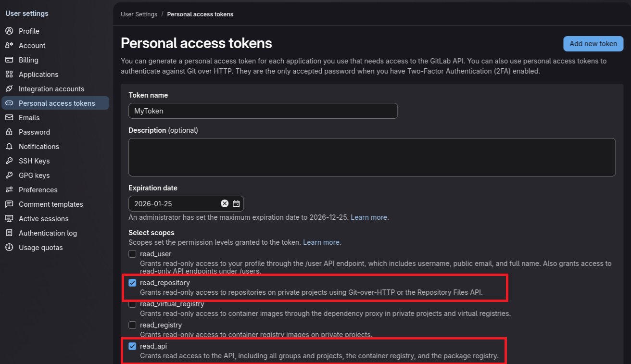Click the Emails envelope icon
Image resolution: width=631 pixels, height=364 pixels.
click(9, 117)
